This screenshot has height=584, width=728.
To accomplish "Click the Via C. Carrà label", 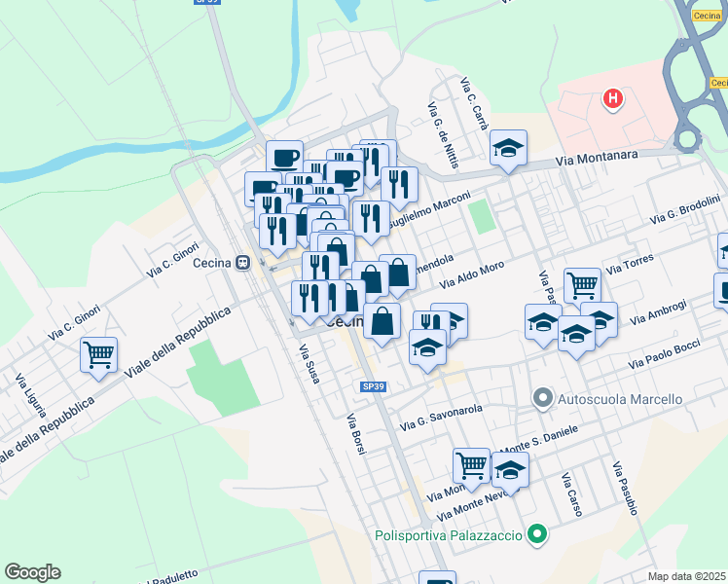I will click(474, 103).
